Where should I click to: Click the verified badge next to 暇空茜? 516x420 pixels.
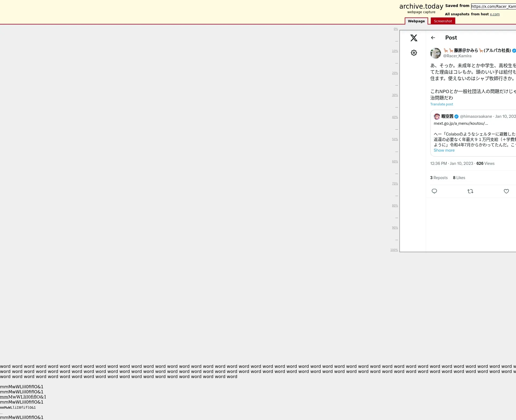point(456,116)
